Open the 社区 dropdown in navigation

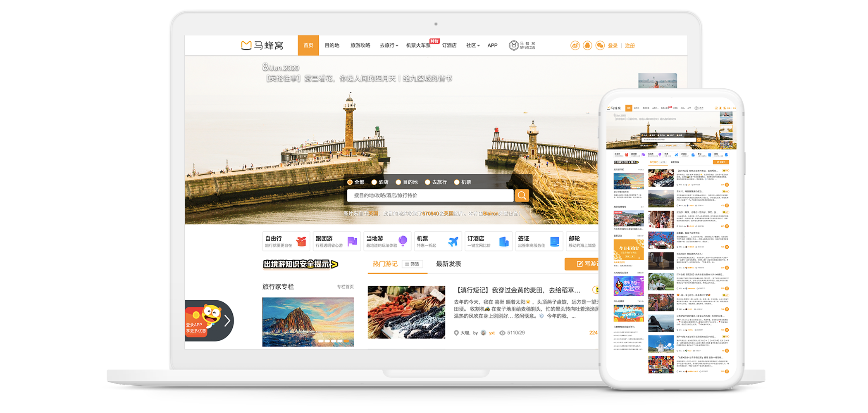[x=473, y=45]
